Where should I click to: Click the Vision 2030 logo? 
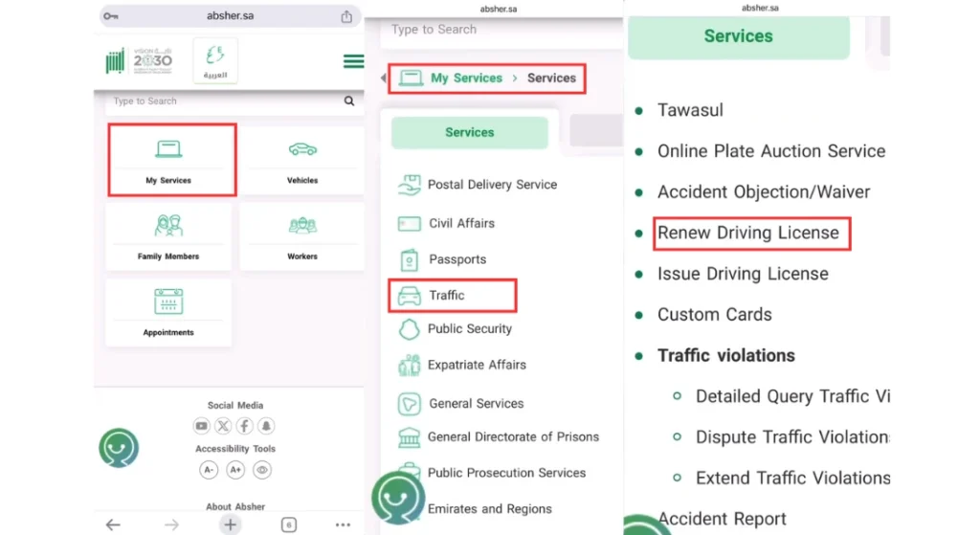[x=152, y=60]
